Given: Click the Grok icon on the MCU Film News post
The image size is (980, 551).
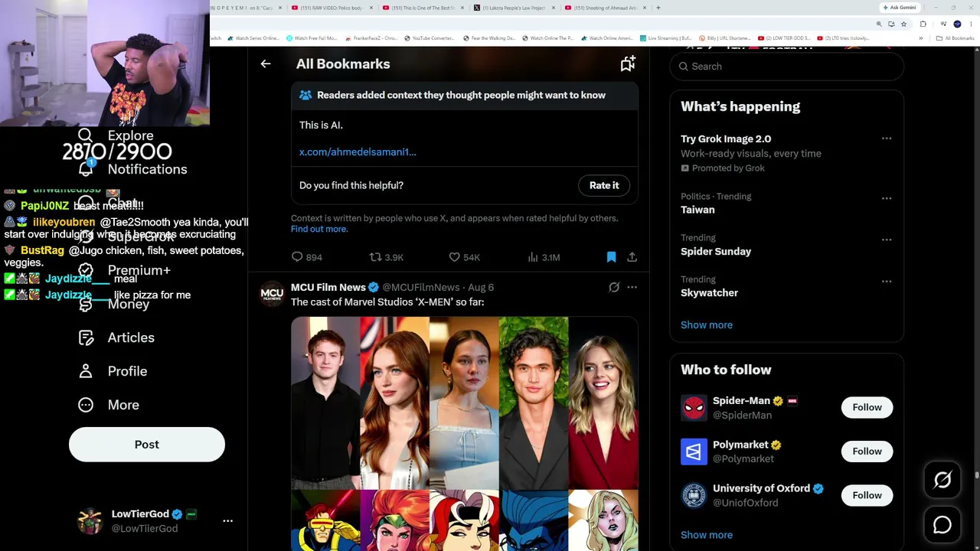Looking at the screenshot, I should coord(614,287).
